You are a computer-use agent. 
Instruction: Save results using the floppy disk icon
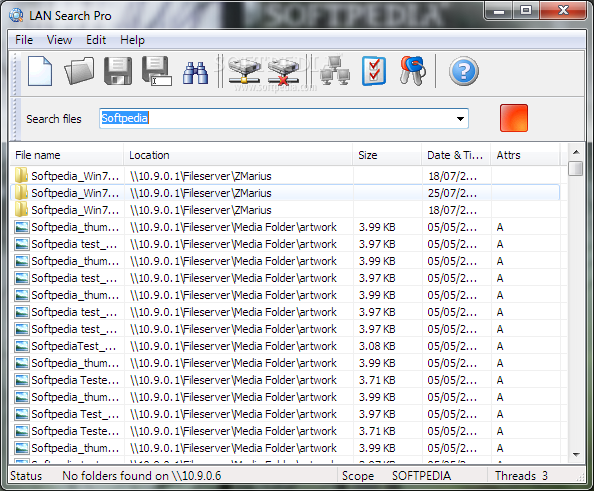(x=118, y=71)
